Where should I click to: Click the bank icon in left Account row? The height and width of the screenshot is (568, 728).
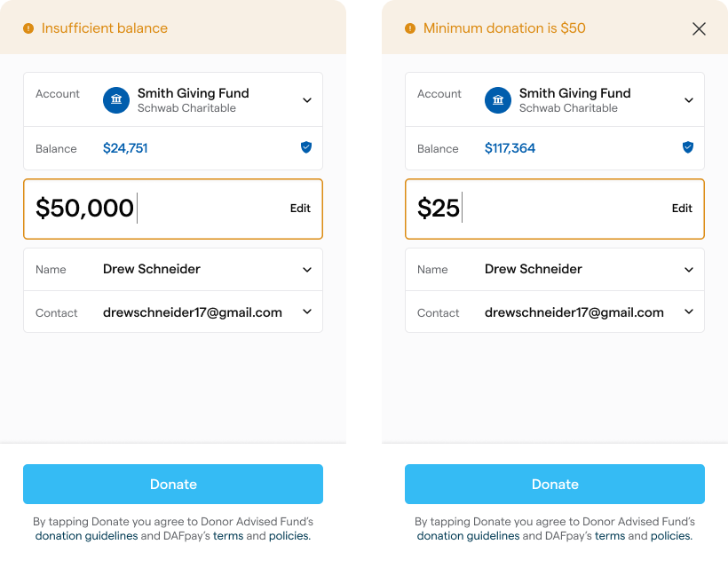tap(116, 100)
